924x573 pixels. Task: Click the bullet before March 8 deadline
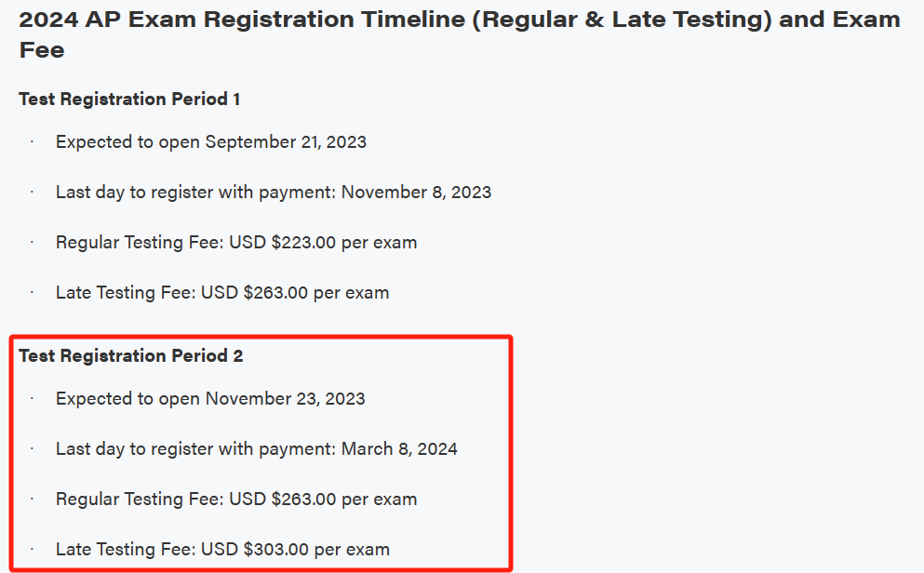[x=32, y=448]
